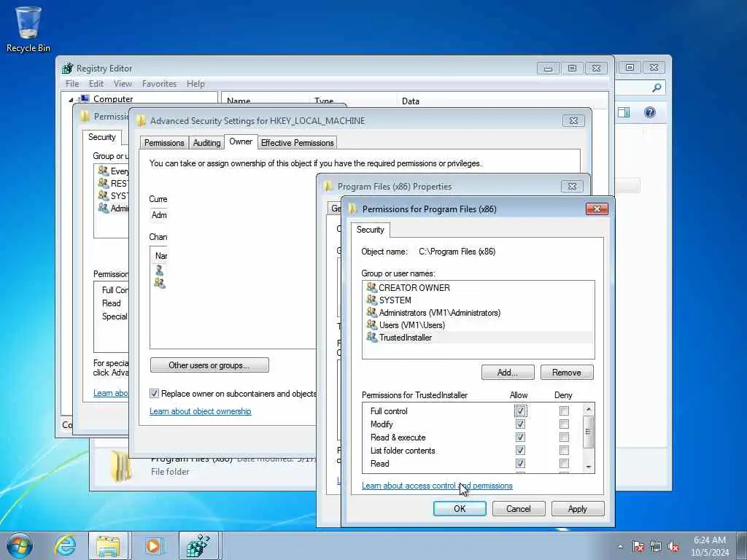Open Learn about access control and permissions link
This screenshot has height=560, width=747.
point(437,486)
